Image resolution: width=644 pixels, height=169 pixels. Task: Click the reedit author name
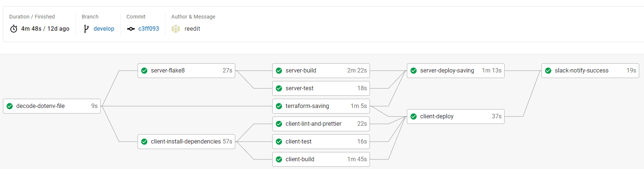[x=192, y=29]
